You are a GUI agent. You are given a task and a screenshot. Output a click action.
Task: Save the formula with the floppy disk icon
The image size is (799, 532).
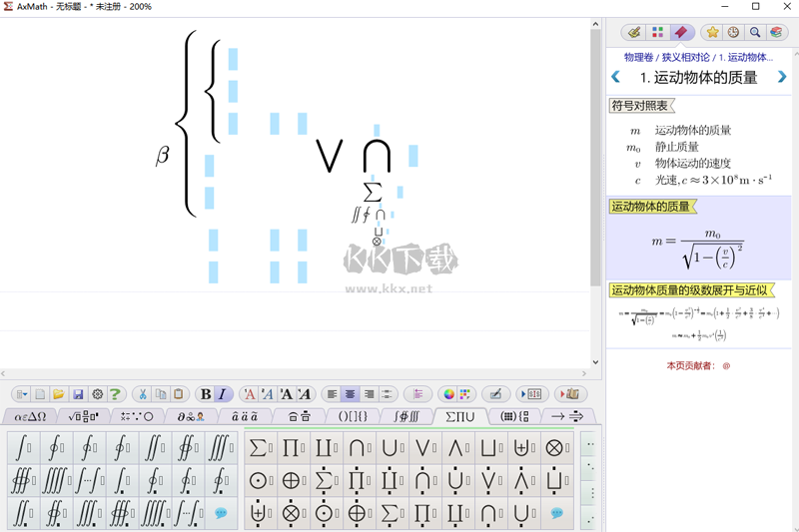point(78,394)
